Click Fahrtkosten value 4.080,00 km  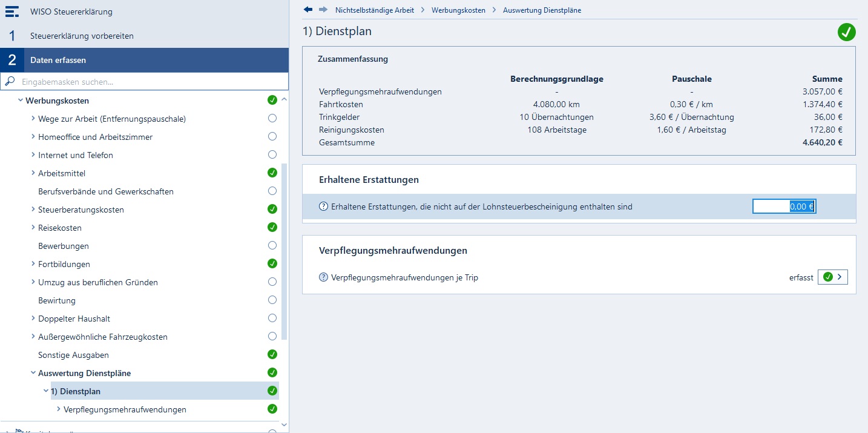click(556, 105)
